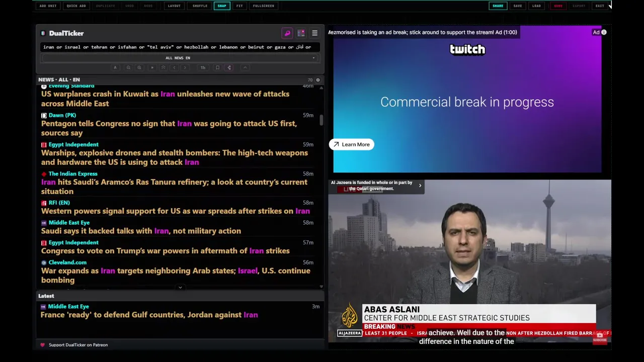The width and height of the screenshot is (644, 362).
Task: Click the DUPLICATE toolbar button
Action: [105, 6]
